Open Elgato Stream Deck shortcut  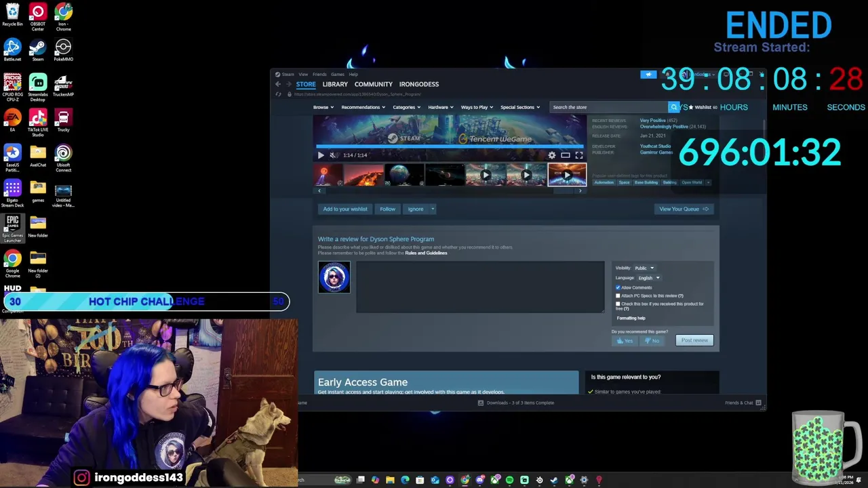coord(12,193)
